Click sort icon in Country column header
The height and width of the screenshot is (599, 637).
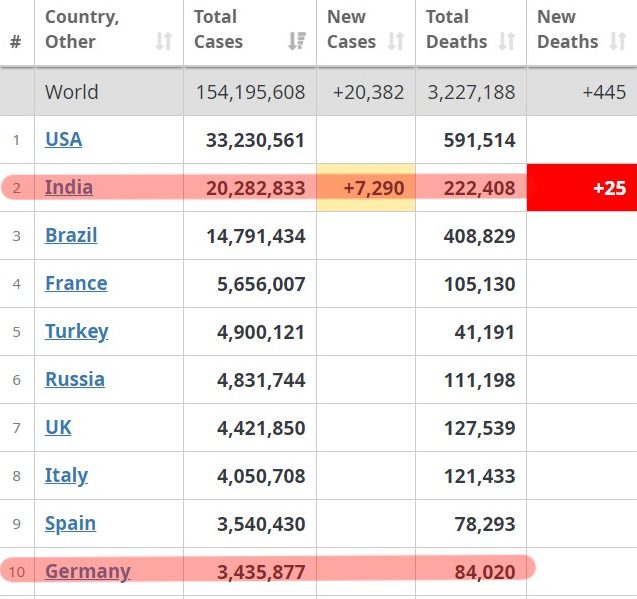tap(164, 42)
